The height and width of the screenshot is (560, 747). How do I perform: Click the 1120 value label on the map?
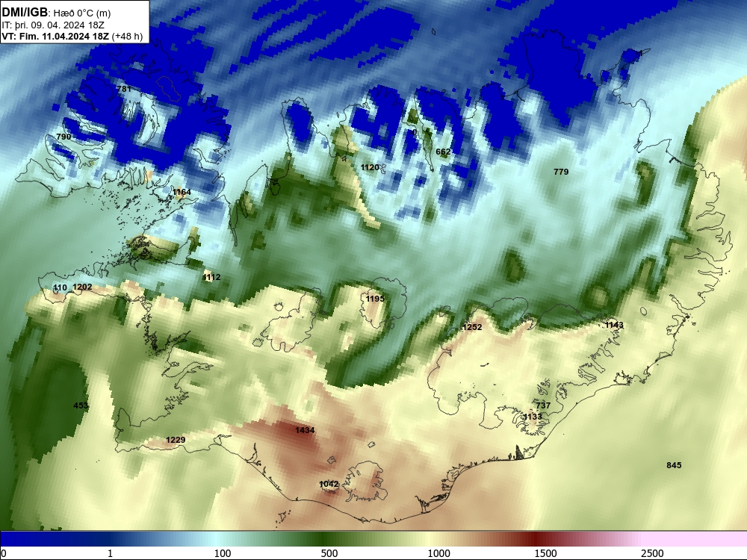(370, 167)
